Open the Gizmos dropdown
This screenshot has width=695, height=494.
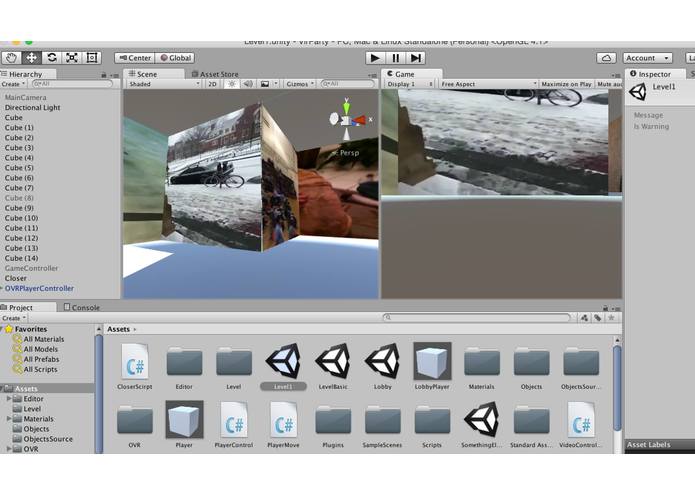pyautogui.click(x=300, y=84)
